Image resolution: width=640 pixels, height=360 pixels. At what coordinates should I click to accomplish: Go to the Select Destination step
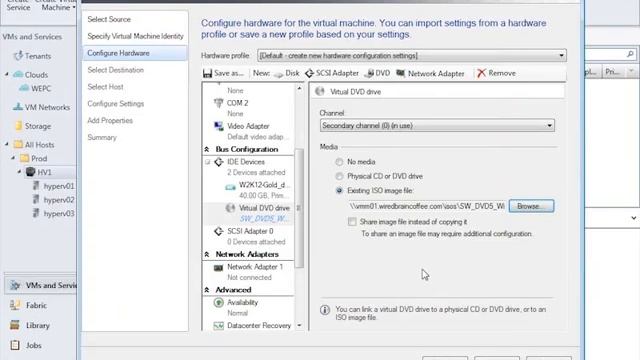116,70
